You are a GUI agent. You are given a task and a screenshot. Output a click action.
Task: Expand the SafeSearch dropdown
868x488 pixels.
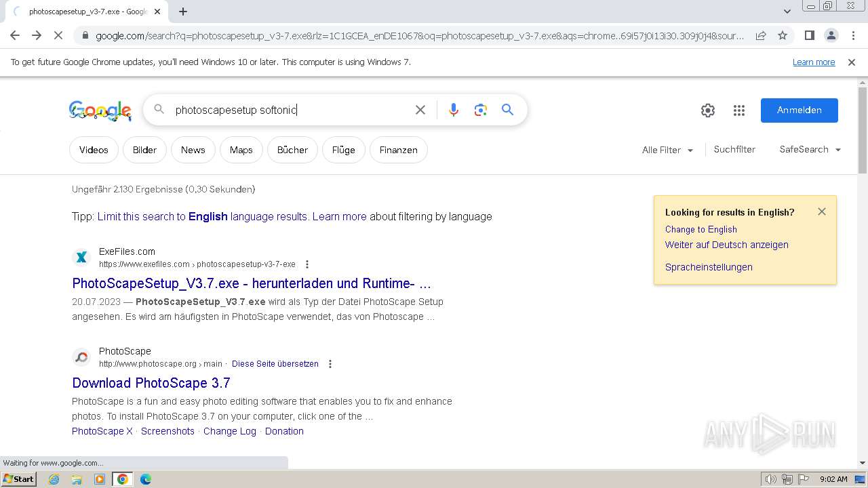click(x=810, y=149)
